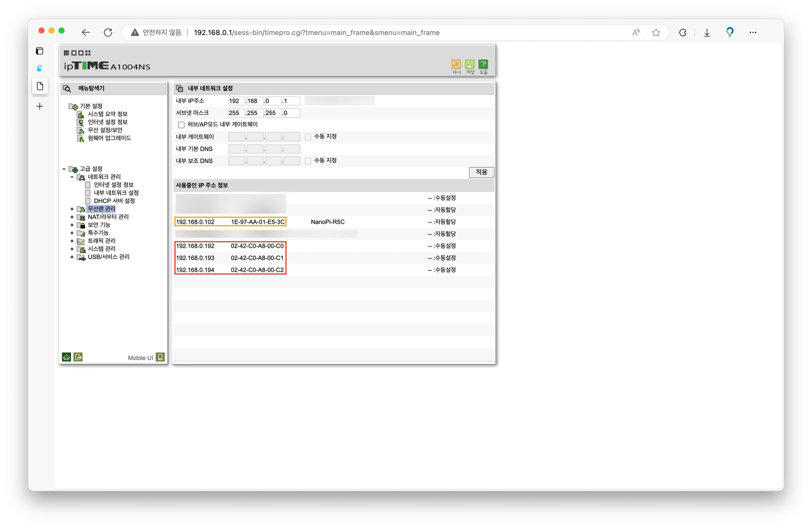Collapse the 네트워크 관리 tree node
This screenshot has width=812, height=528.
72,177
